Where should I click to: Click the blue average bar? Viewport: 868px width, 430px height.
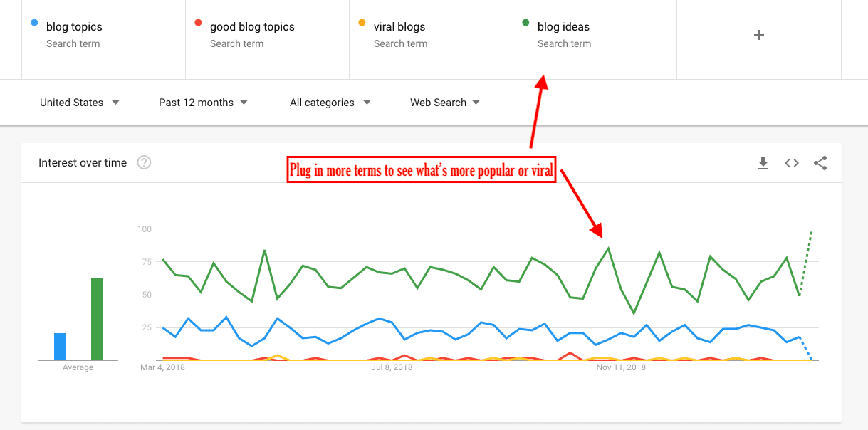(60, 347)
